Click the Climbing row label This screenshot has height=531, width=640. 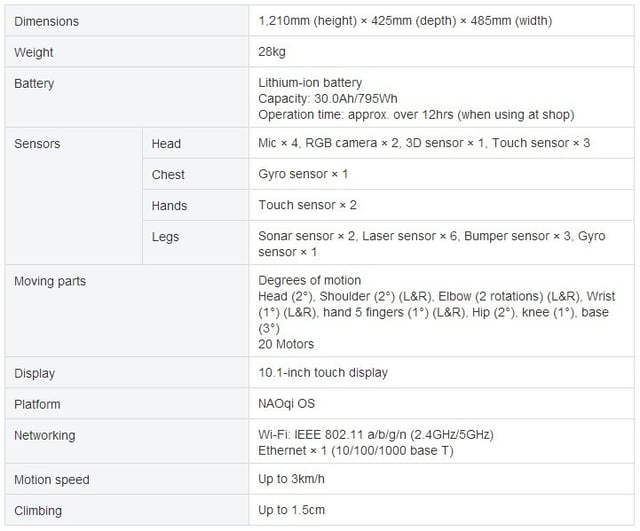pyautogui.click(x=38, y=511)
